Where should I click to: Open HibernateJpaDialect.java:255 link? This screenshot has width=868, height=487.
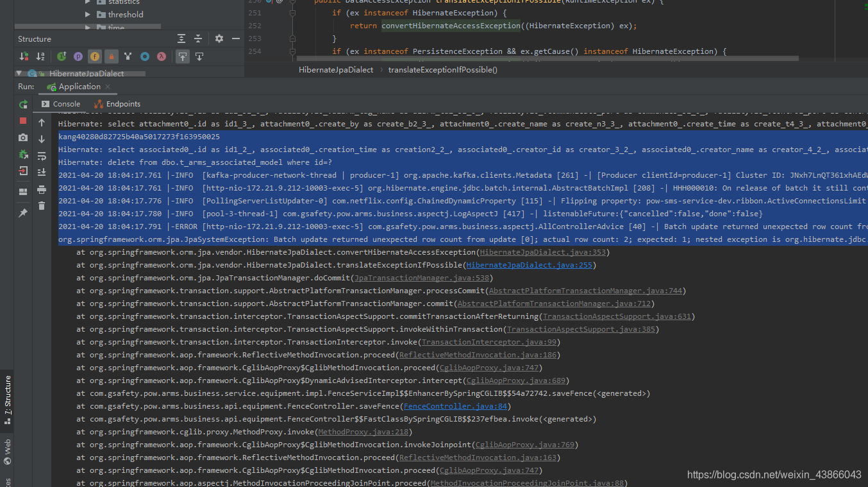point(529,265)
